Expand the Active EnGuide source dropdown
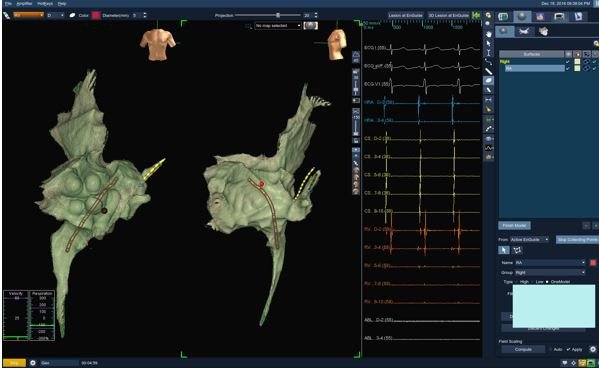This screenshot has height=368, width=599. [x=529, y=240]
